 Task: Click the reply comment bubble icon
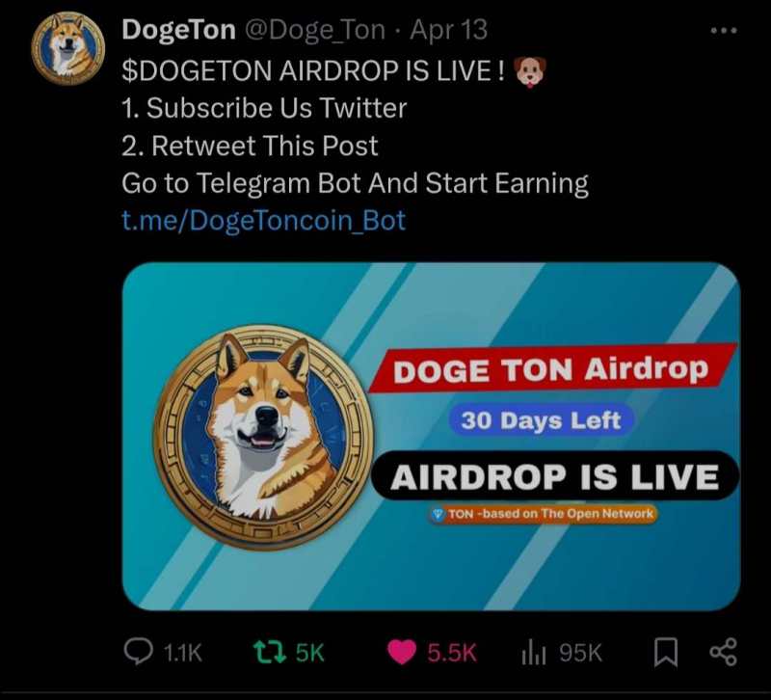(138, 651)
